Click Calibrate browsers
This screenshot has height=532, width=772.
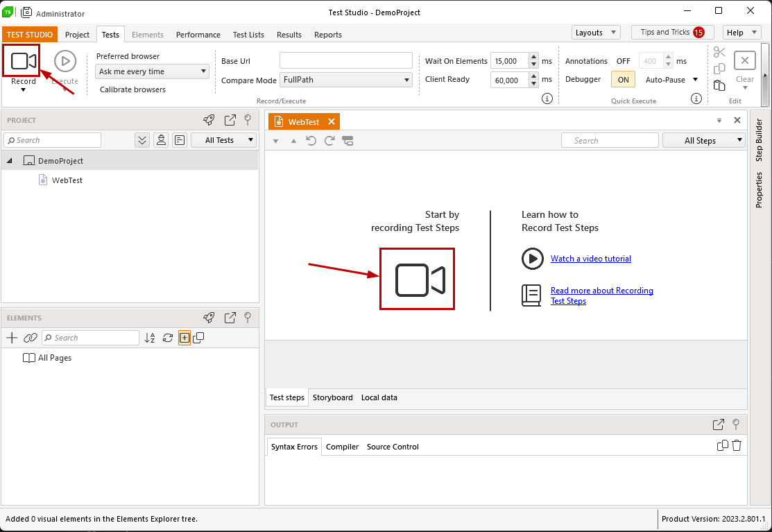point(132,89)
